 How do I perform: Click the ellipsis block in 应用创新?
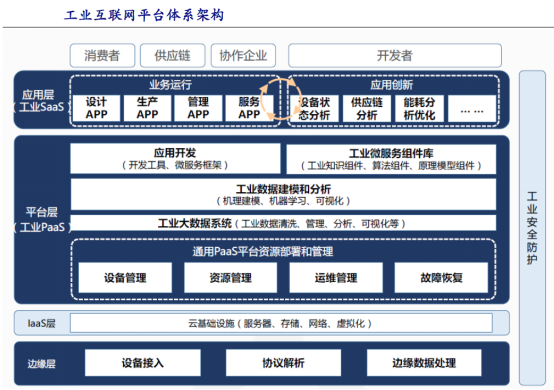coord(472,109)
